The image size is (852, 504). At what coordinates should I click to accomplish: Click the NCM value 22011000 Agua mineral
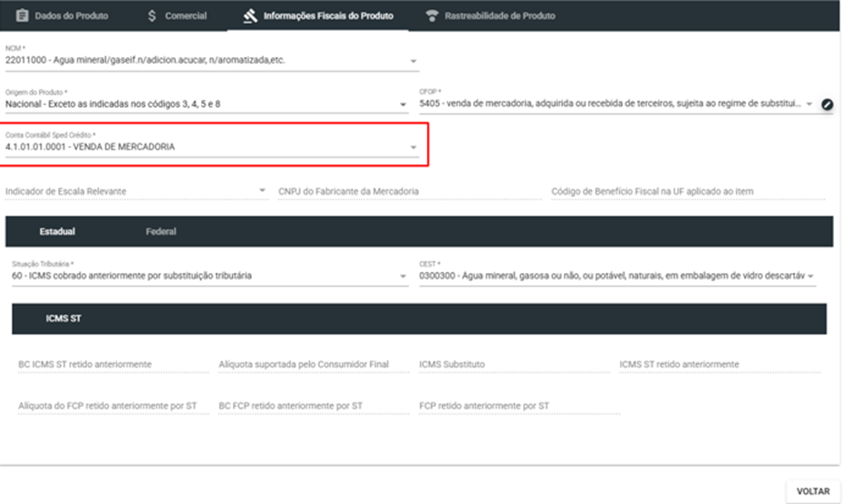tap(145, 61)
